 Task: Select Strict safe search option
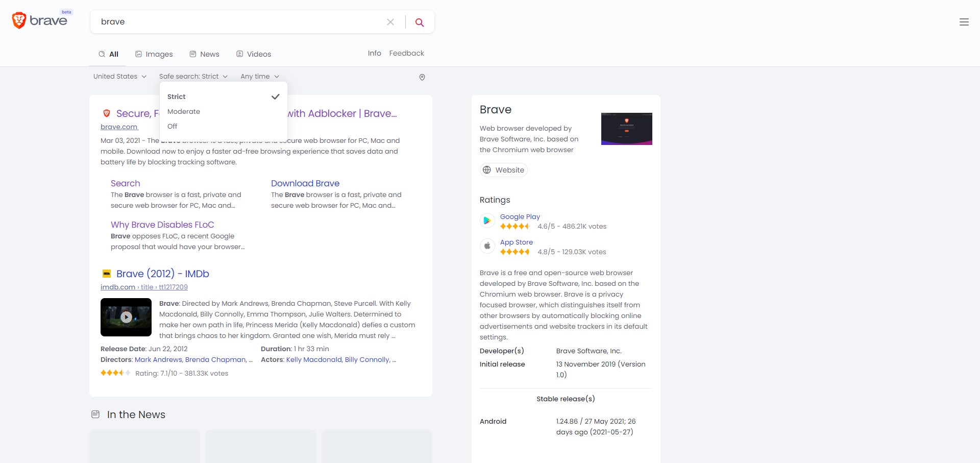click(224, 96)
